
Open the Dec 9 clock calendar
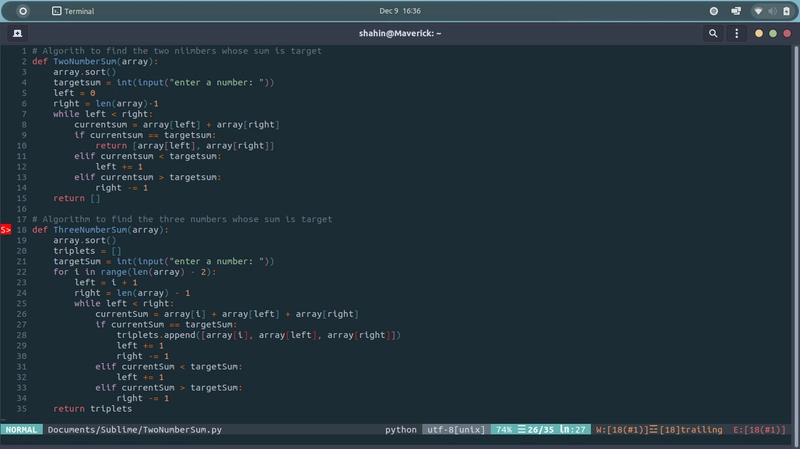click(x=400, y=10)
